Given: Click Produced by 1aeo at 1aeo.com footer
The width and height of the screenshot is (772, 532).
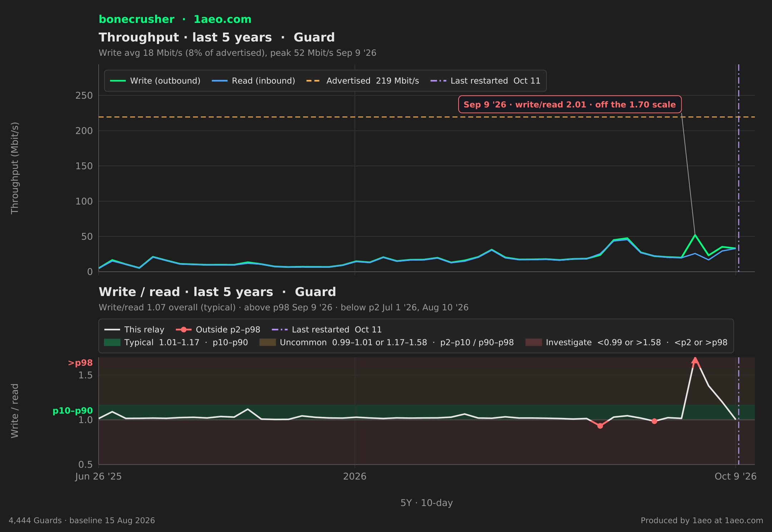Looking at the screenshot, I should [x=702, y=521].
